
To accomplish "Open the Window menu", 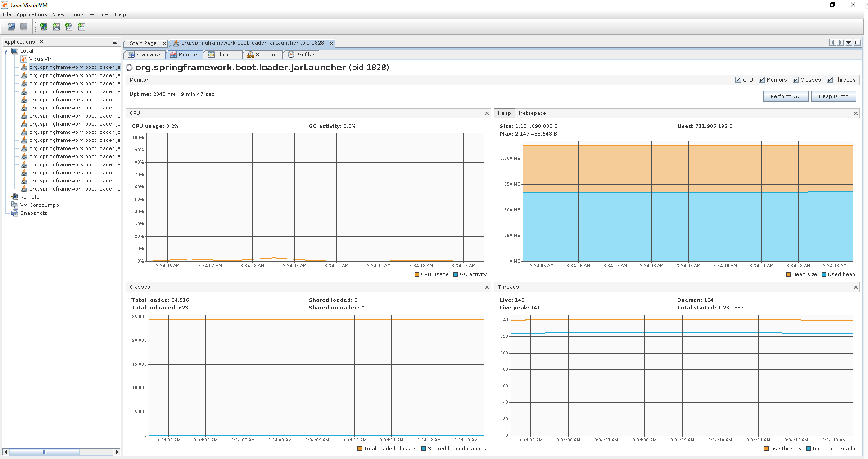I will click(99, 14).
